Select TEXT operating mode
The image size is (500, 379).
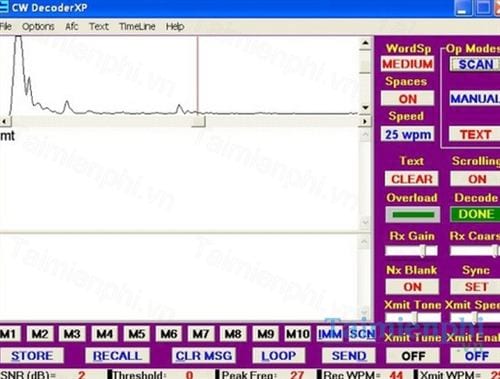[475, 134]
